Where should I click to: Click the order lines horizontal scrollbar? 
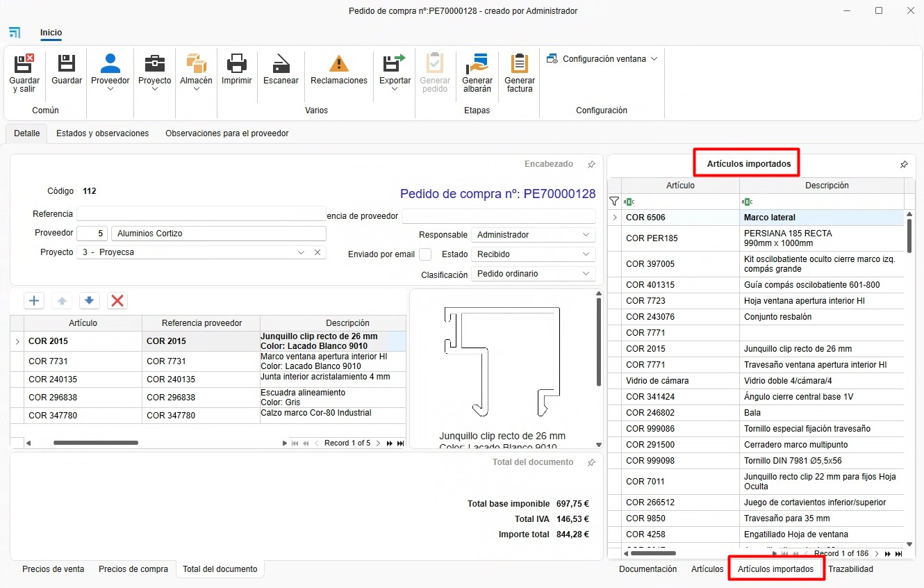click(x=96, y=443)
